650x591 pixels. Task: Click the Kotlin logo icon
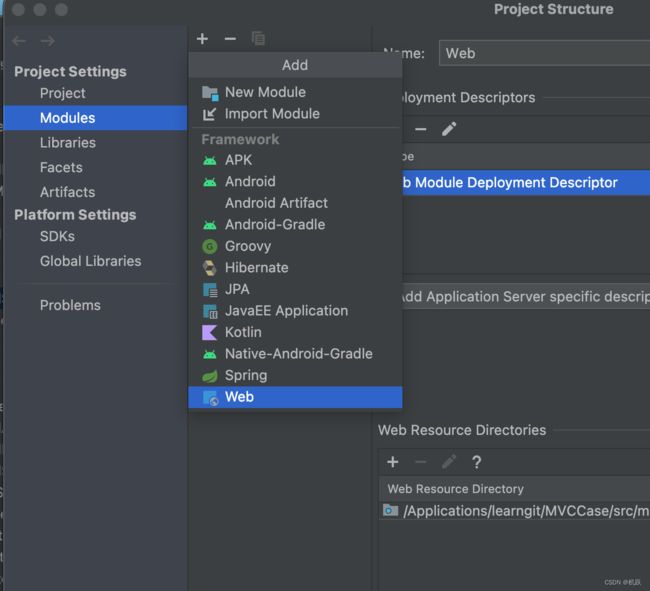pos(209,332)
